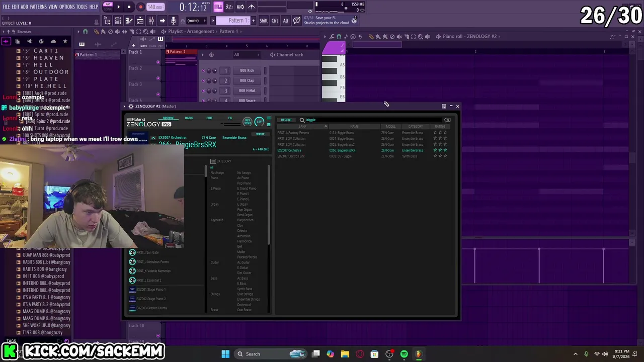This screenshot has width=644, height=362.
Task: Switch to the EDIT tab in Zenology
Action: [x=209, y=118]
